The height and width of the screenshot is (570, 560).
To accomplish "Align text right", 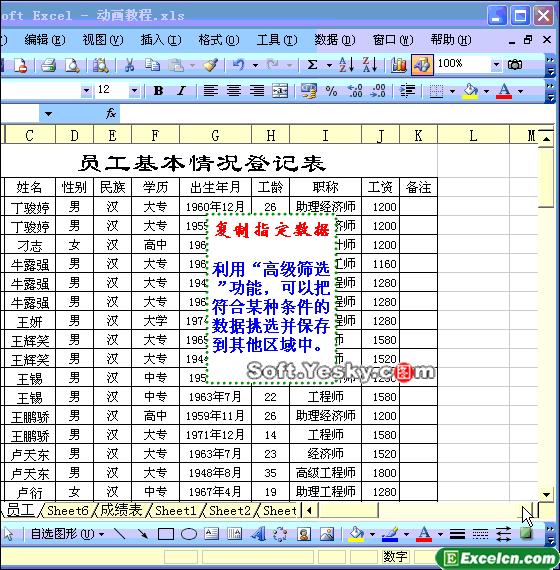I will pos(257,91).
